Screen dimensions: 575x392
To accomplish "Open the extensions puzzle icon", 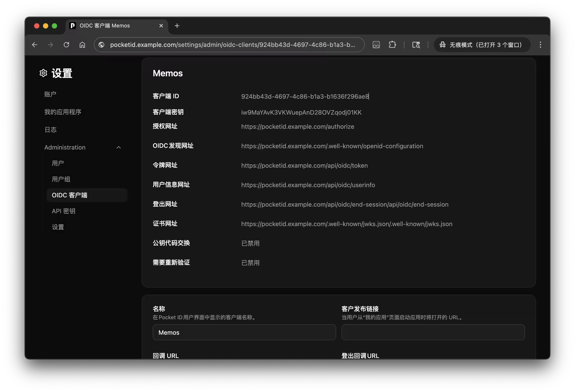I will [392, 45].
